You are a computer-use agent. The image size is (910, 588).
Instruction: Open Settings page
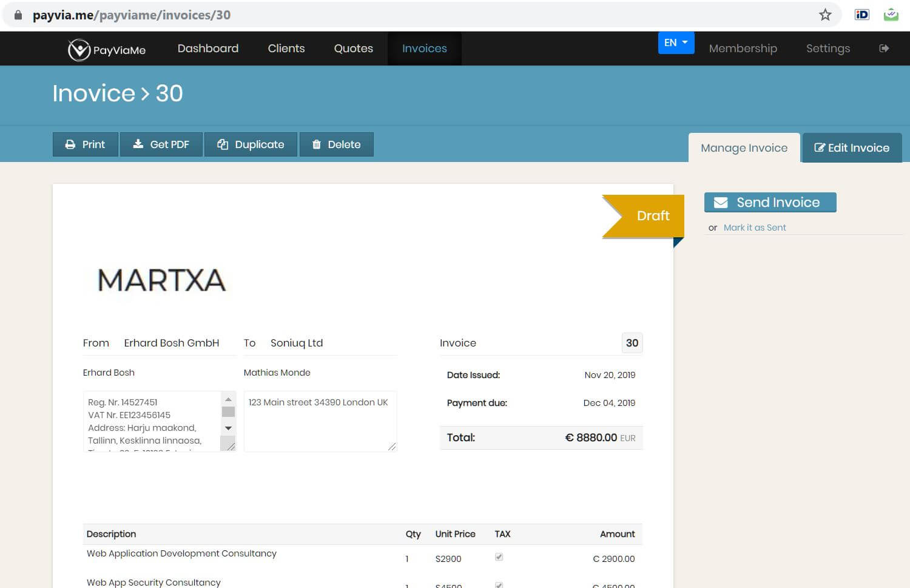point(828,49)
